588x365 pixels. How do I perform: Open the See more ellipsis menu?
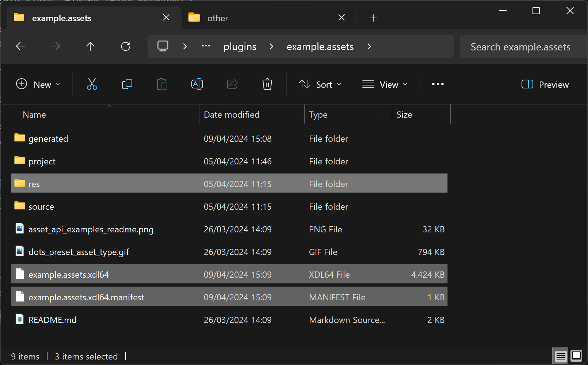(x=438, y=84)
